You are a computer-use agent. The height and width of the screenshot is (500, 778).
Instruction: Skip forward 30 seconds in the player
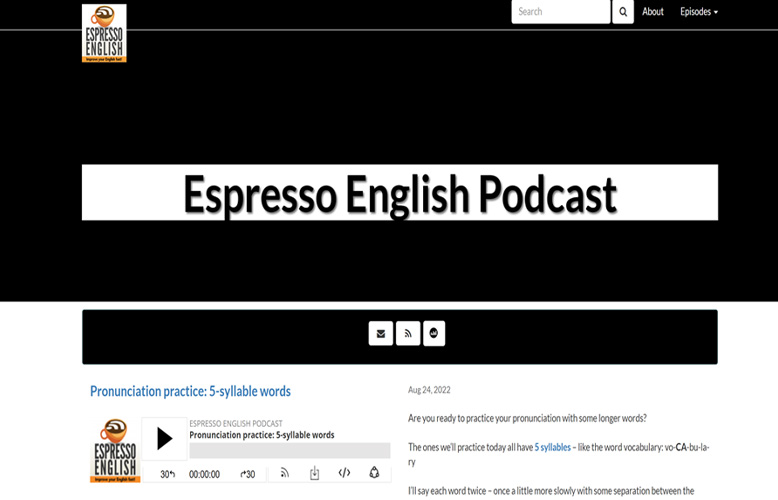point(247,474)
